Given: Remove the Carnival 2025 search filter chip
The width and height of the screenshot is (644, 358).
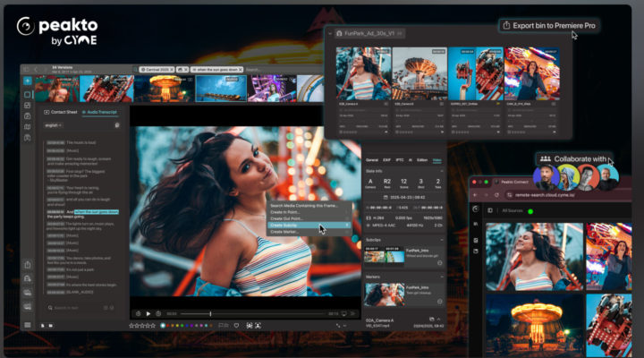Looking at the screenshot, I should (x=172, y=70).
